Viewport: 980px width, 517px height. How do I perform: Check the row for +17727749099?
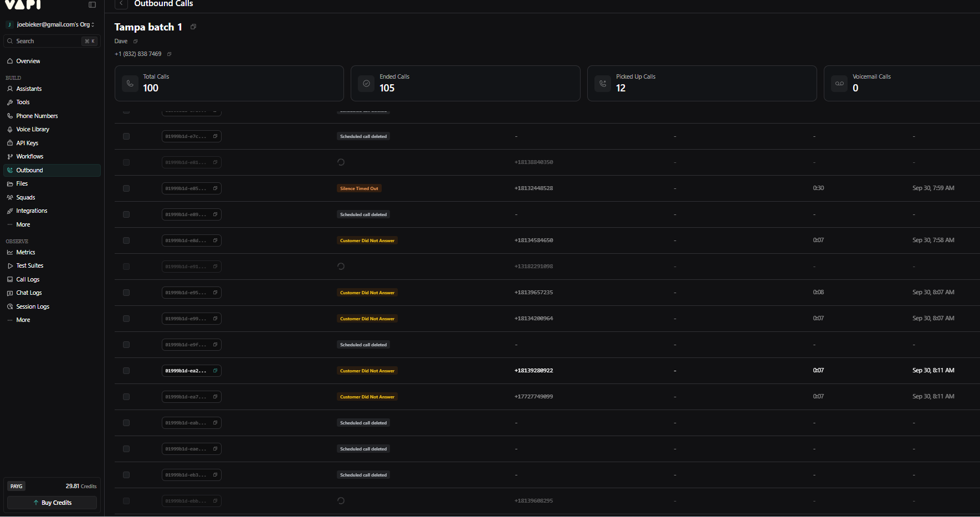point(126,397)
